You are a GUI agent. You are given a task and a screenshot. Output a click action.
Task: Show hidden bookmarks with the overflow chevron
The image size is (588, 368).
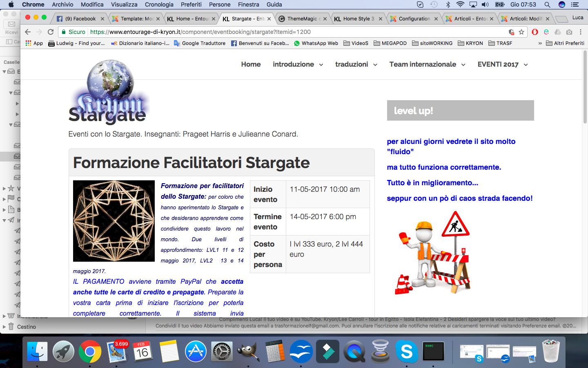click(540, 43)
